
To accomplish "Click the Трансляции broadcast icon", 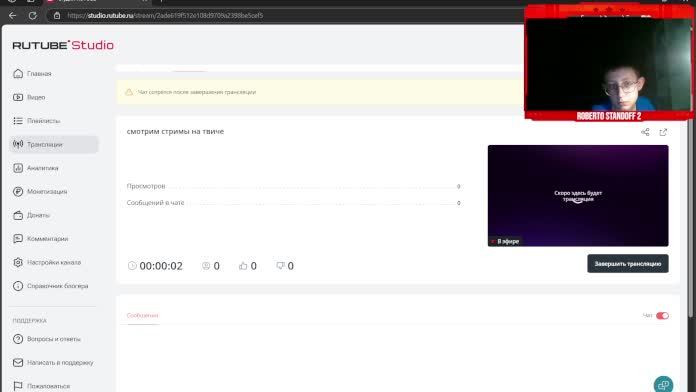I will (18, 144).
